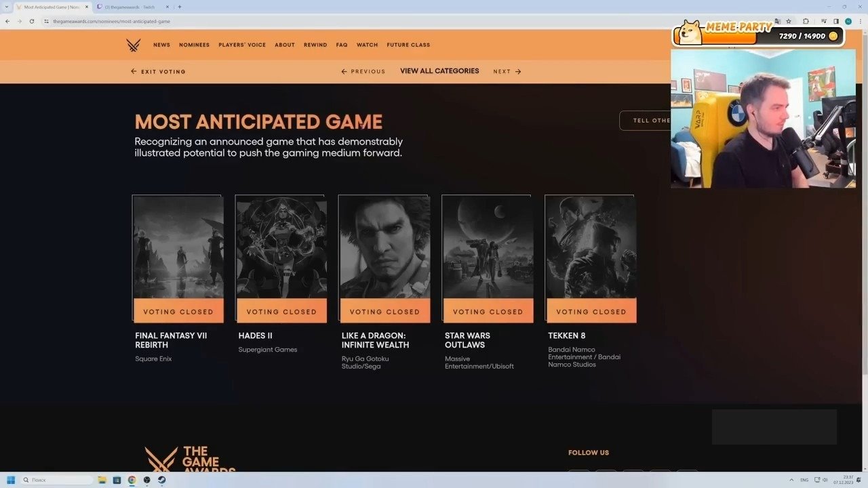Click Voting Closed under Like a Dragon

[384, 311]
